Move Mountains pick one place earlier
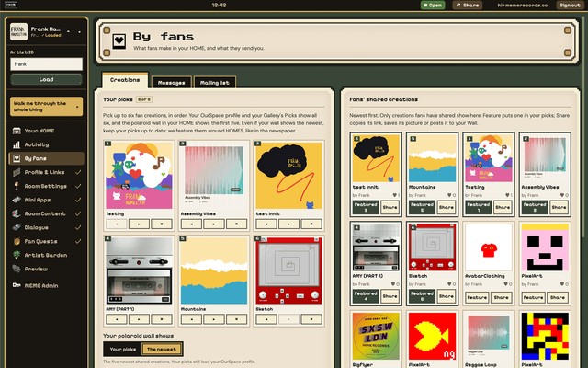This screenshot has height=368, width=588. tap(191, 319)
